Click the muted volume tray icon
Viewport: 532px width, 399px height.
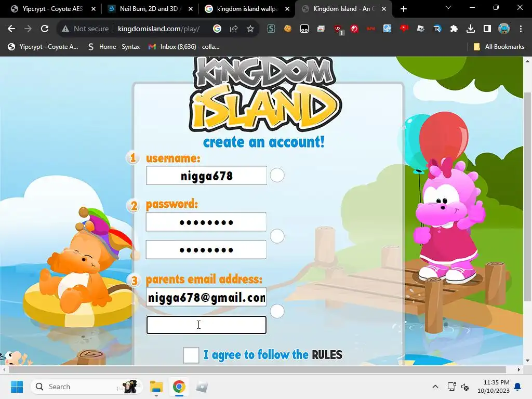[465, 387]
